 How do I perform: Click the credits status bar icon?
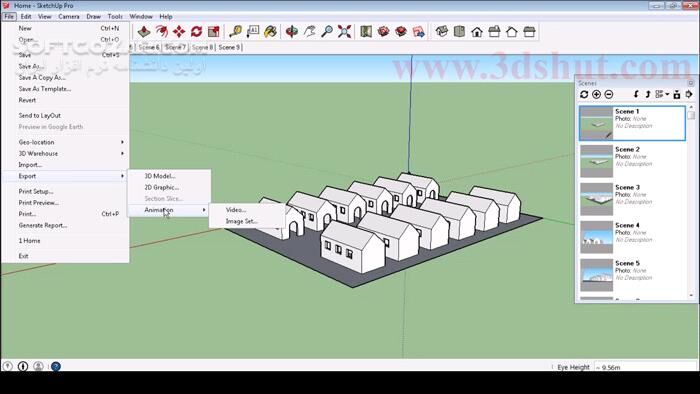[23, 366]
